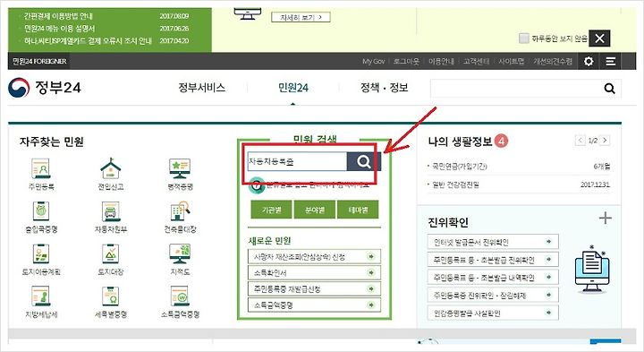Open 인터넷 발급문서 진위확인 link
The width and height of the screenshot is (644, 352).
(493, 242)
